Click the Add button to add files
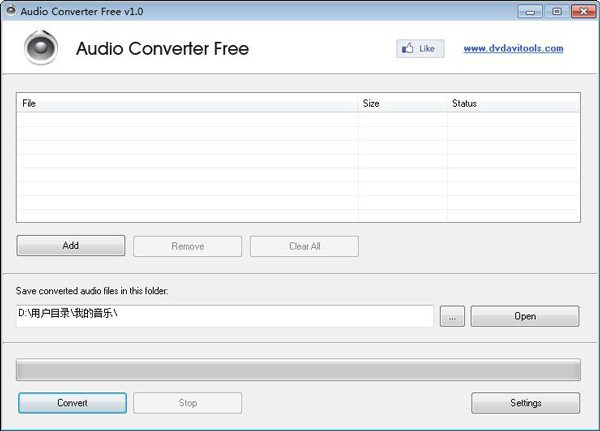Viewport: 600px width, 431px height. coord(71,245)
